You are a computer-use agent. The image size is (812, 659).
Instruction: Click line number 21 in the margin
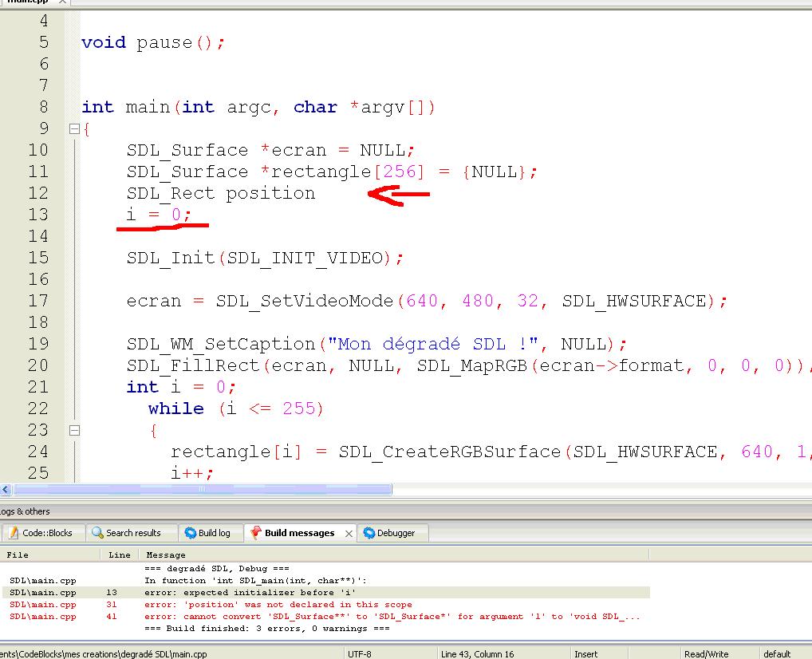(x=37, y=387)
